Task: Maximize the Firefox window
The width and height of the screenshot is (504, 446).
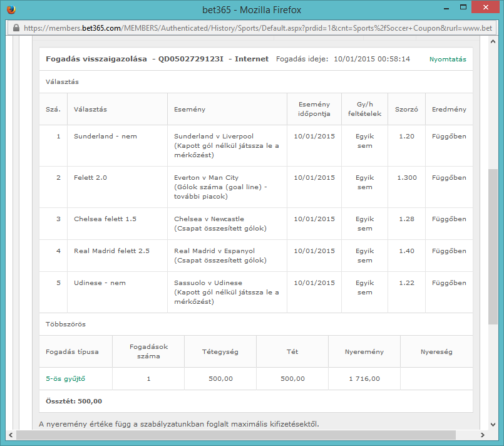Action: click(x=463, y=8)
